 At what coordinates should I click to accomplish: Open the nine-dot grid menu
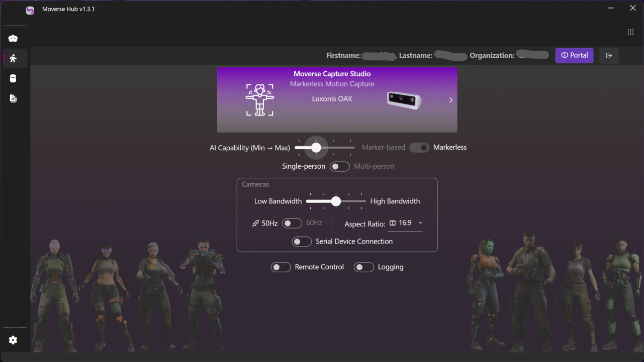[630, 32]
